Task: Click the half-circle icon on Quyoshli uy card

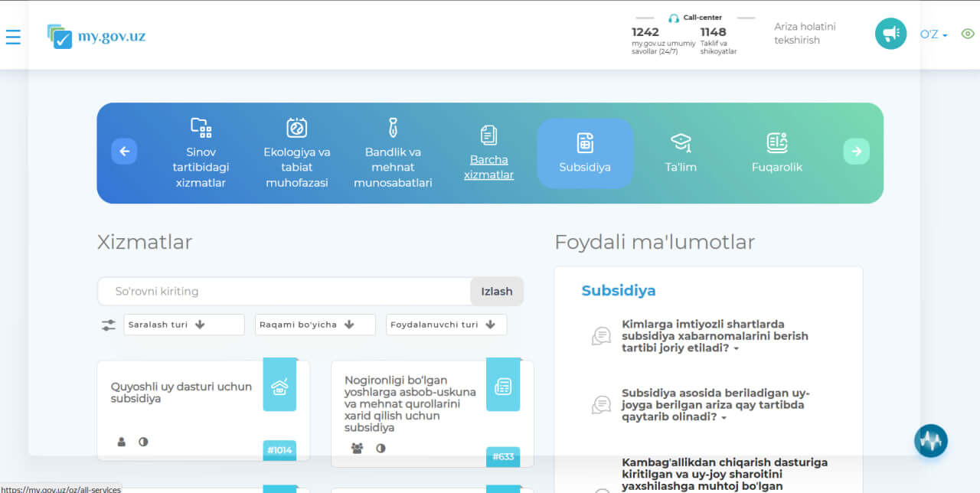Action: 143,442
